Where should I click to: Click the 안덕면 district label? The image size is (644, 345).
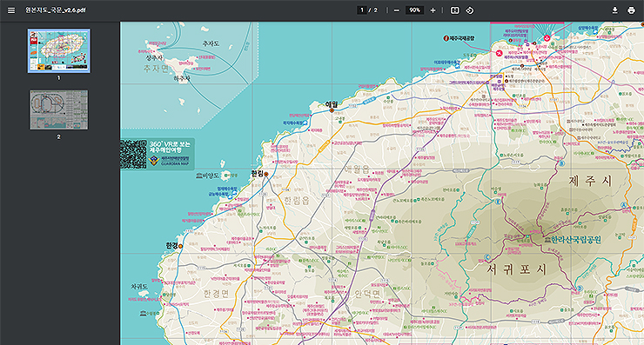click(x=367, y=294)
